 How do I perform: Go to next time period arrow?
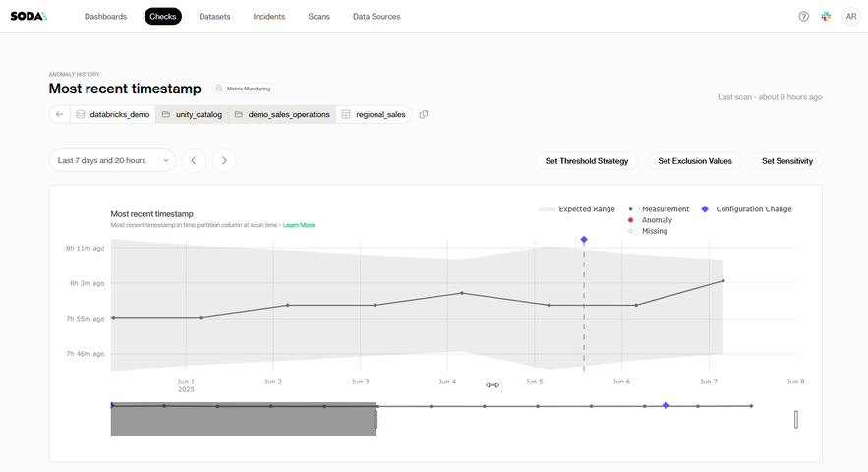point(224,160)
